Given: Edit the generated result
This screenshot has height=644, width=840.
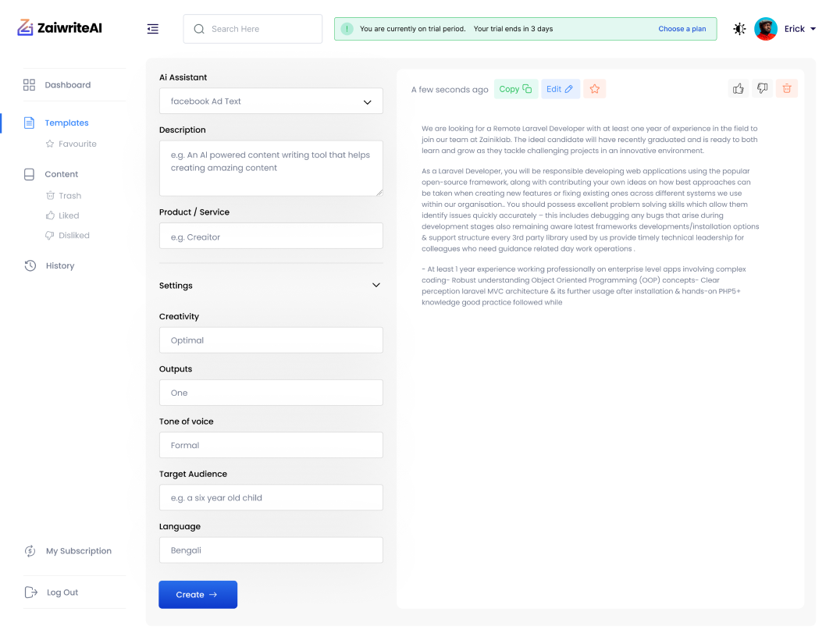Looking at the screenshot, I should click(560, 89).
